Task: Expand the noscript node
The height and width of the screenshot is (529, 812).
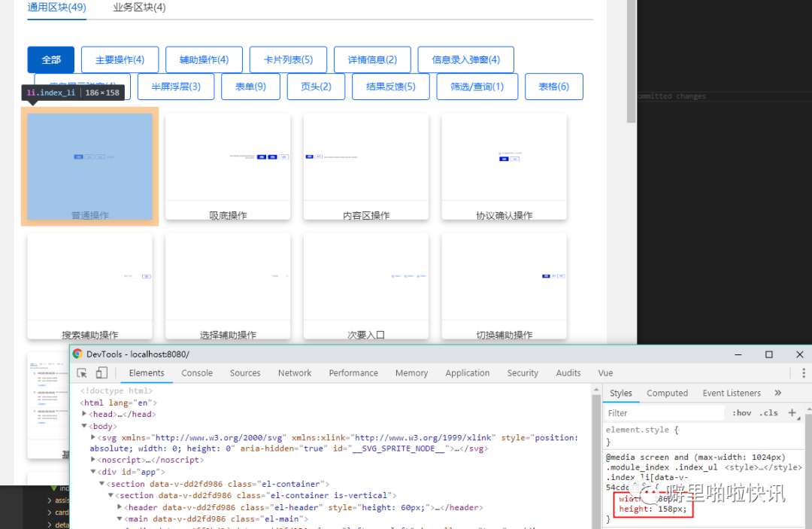Action: click(x=92, y=460)
